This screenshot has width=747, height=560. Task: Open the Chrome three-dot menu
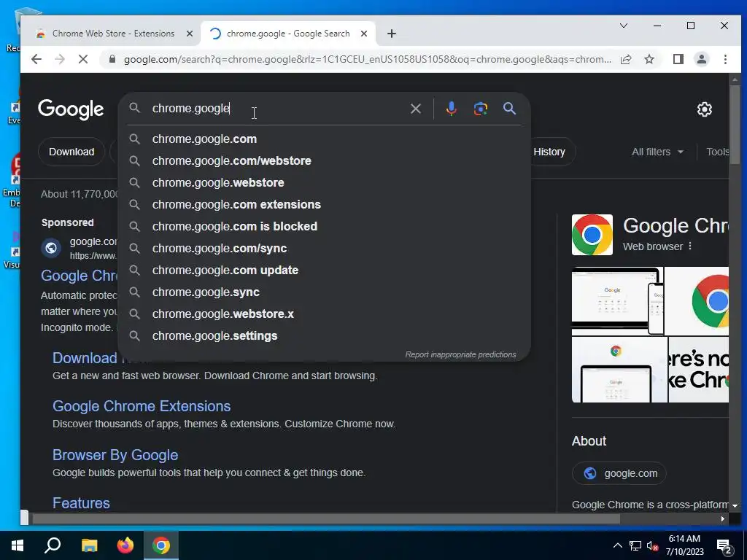725,59
